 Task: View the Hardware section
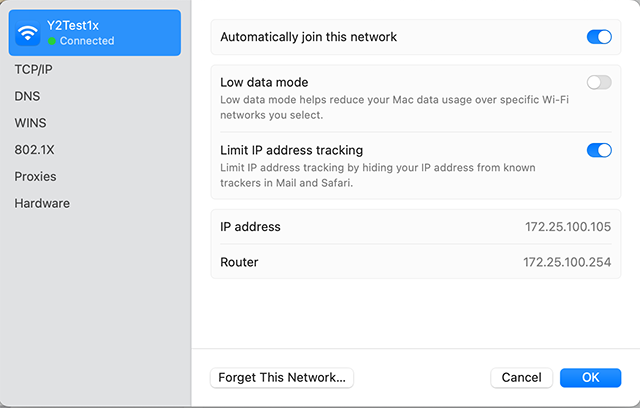[42, 203]
